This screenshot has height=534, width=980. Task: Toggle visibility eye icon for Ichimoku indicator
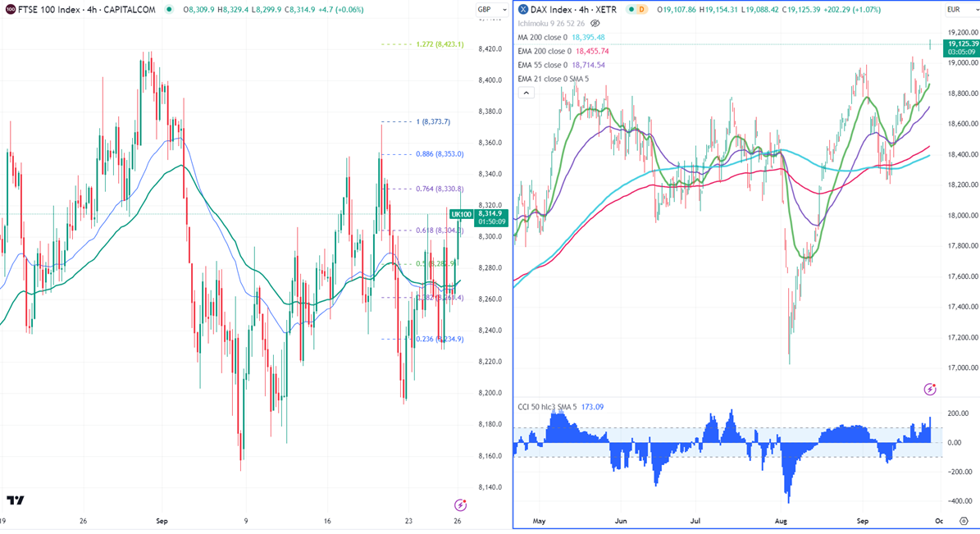[x=595, y=23]
